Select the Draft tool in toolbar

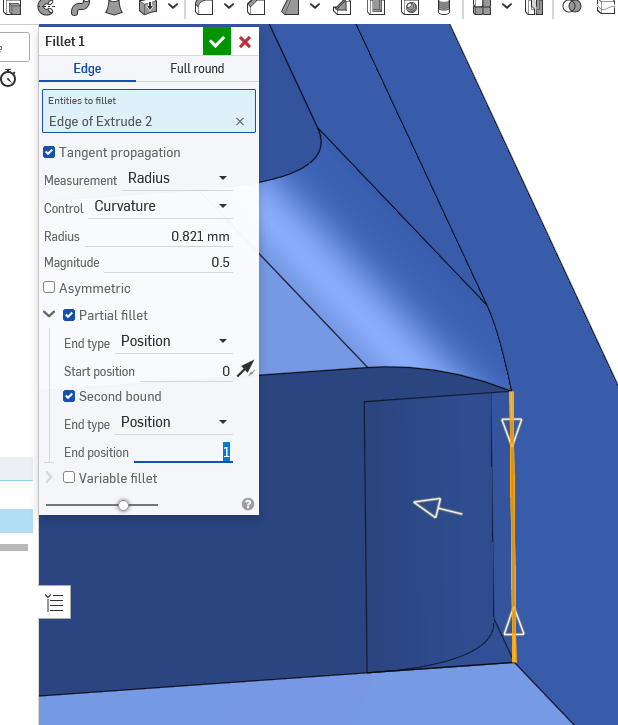pos(290,7)
